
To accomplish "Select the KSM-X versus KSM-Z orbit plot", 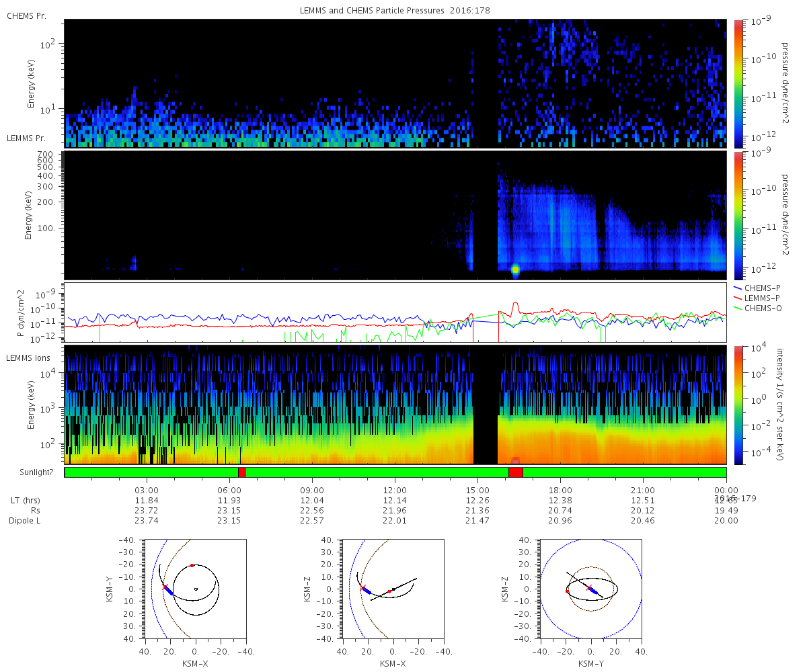I will tap(393, 589).
